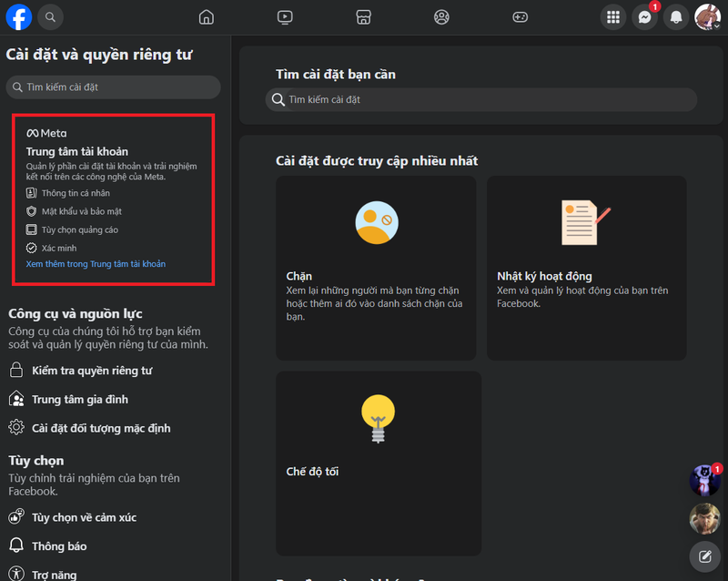Click the main 'Tìm kiếm cài đặt' search box
Screen dimensions: 728x581
[x=481, y=99]
